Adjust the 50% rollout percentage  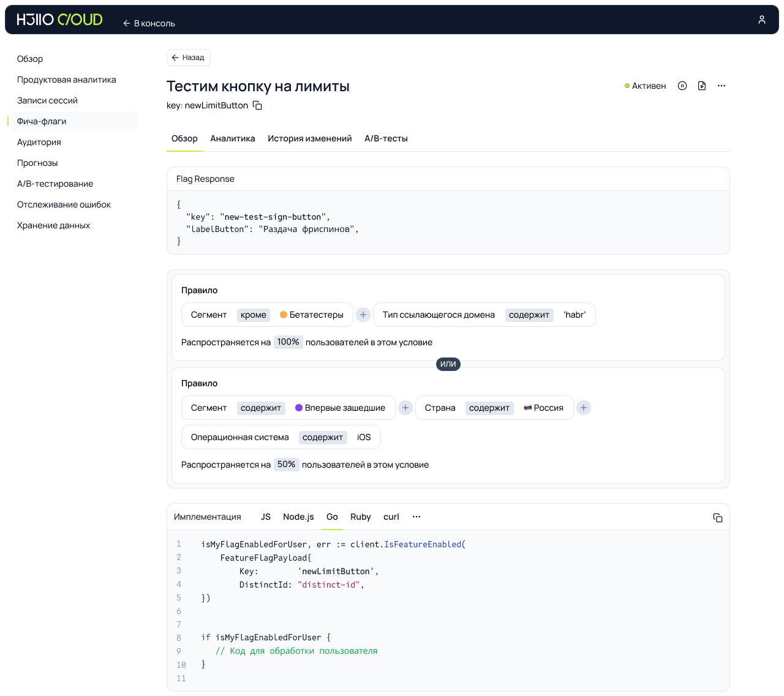286,465
